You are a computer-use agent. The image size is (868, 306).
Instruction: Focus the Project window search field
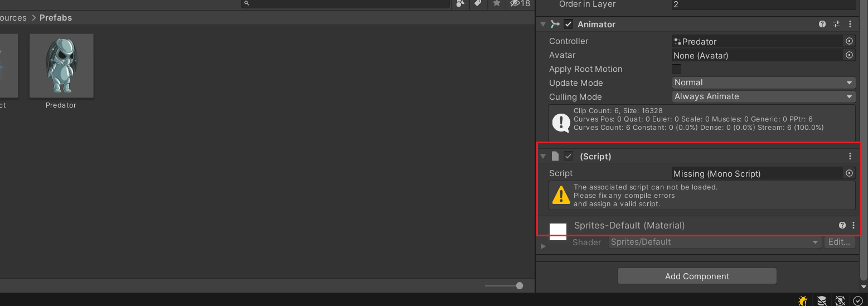345,3
